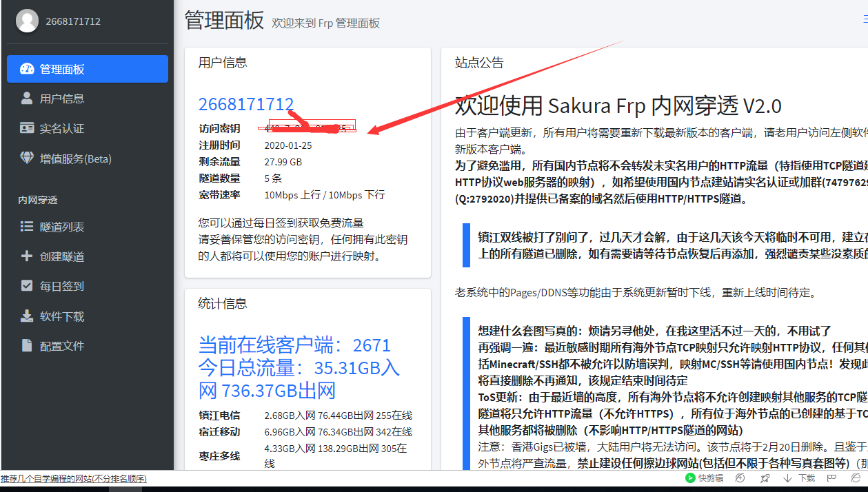Open the 推荐几个自学编程的网站 link at bottom
Screen dimensions: 868x492
click(73, 478)
